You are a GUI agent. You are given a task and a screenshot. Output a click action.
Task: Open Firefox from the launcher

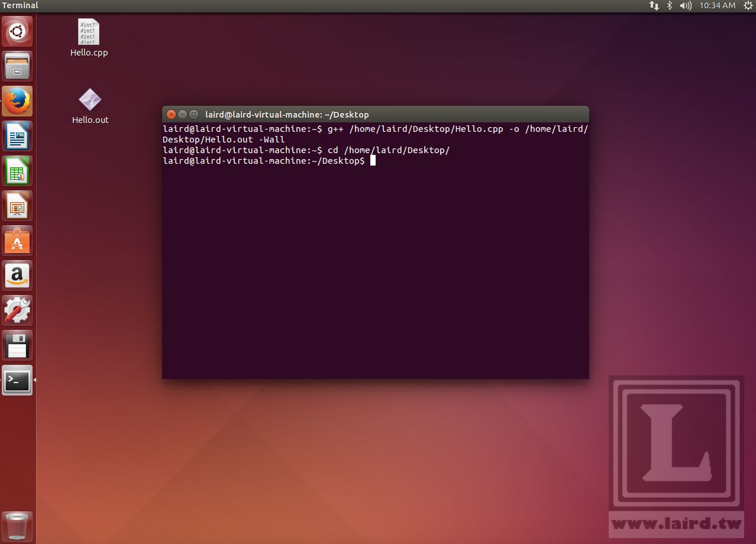17,101
